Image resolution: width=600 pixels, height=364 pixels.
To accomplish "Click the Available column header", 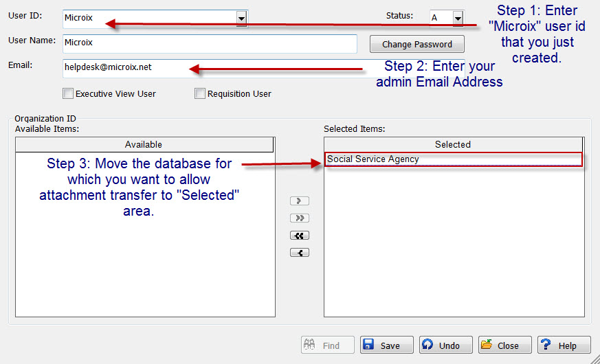I will click(x=144, y=144).
